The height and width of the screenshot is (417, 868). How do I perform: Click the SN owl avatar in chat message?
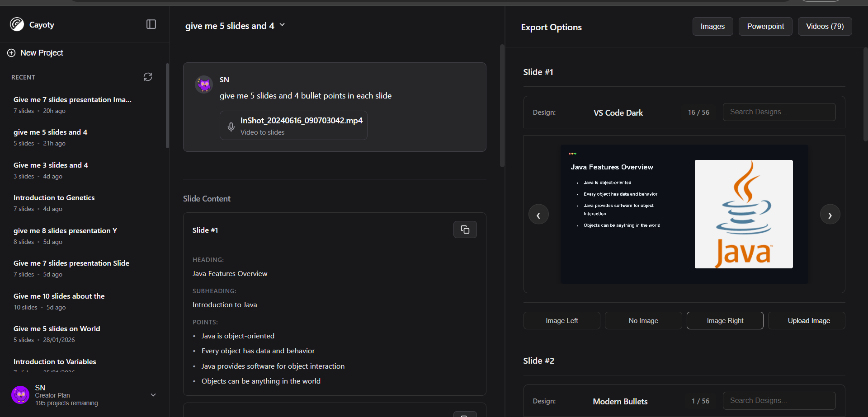pos(204,84)
